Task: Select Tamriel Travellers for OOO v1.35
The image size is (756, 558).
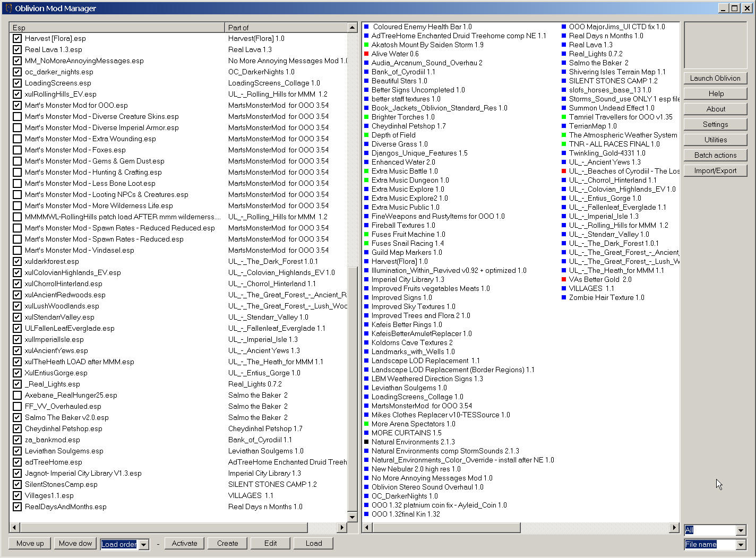Action: click(621, 117)
